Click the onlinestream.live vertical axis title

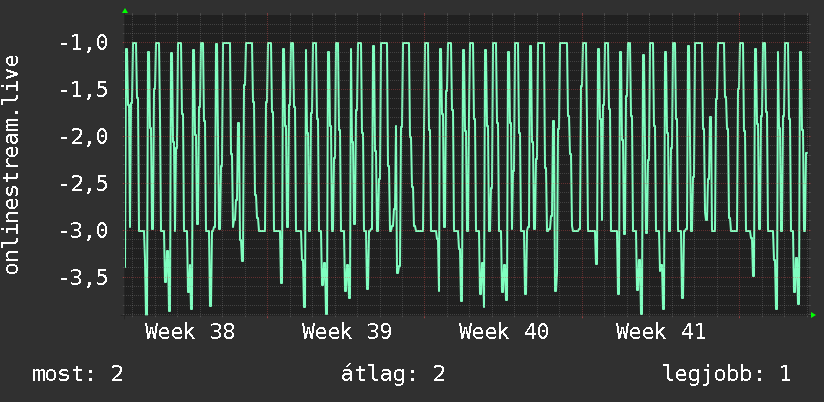click(12, 164)
